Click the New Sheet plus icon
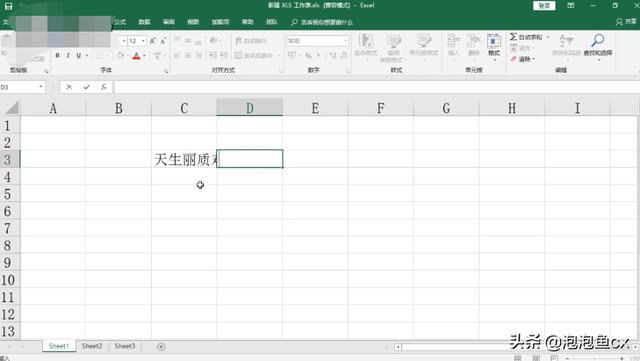This screenshot has height=361, width=640. [161, 347]
